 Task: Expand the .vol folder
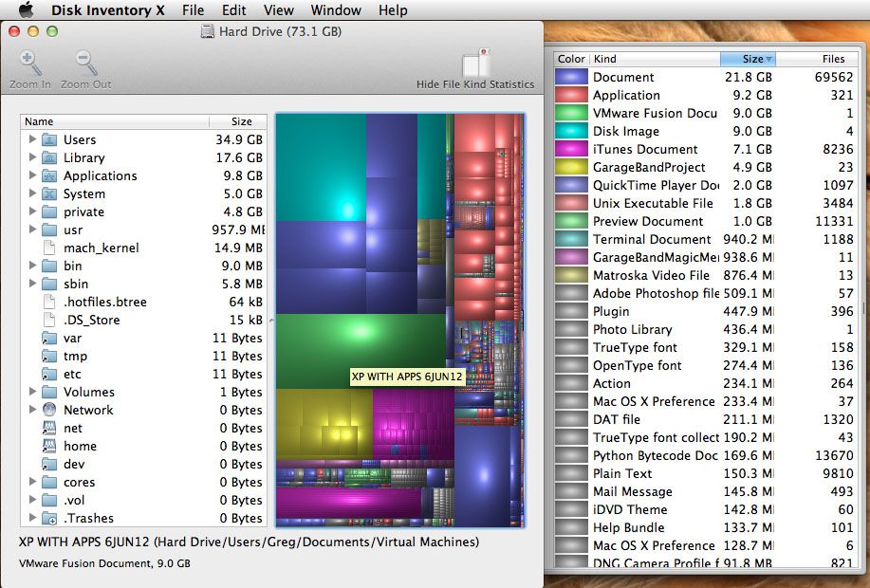pyautogui.click(x=32, y=500)
